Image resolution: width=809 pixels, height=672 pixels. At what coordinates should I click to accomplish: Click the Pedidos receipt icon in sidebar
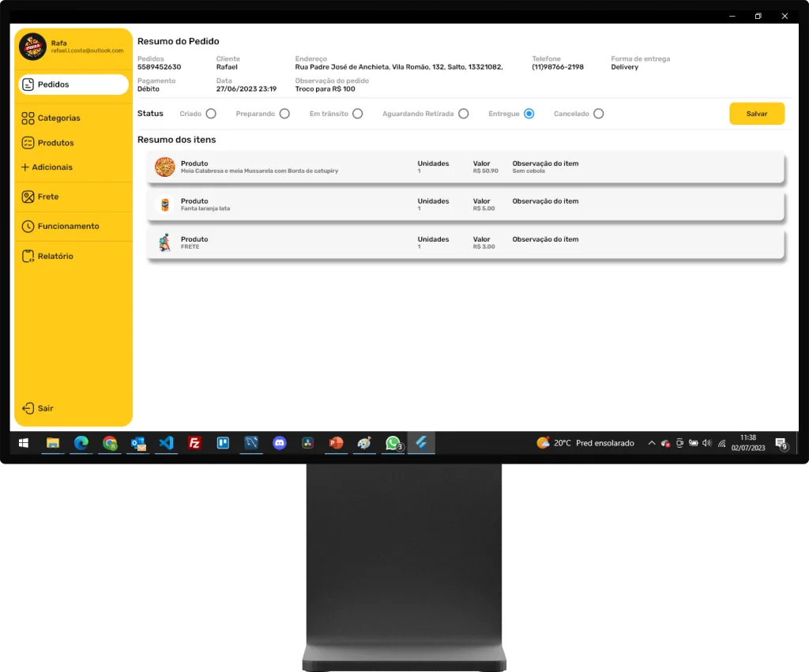pyautogui.click(x=28, y=84)
